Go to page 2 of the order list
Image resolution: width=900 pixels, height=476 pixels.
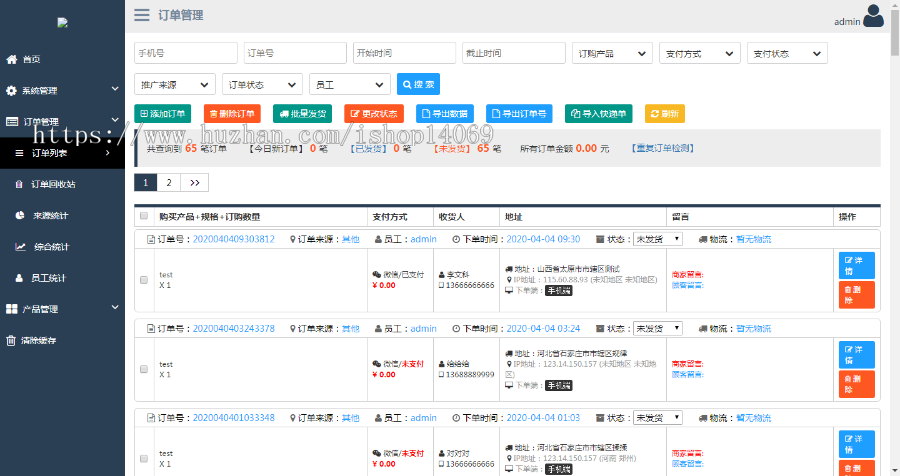pos(168,182)
